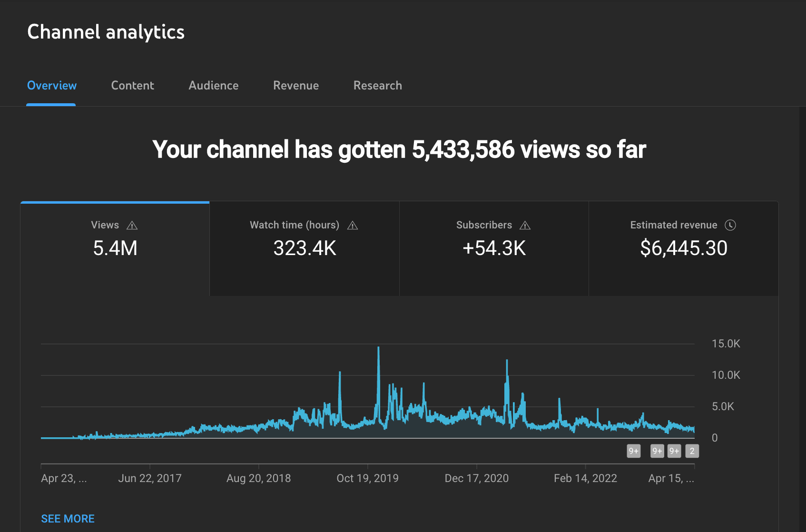
Task: Select the Estimated revenue $6,445.30 card
Action: click(683, 248)
